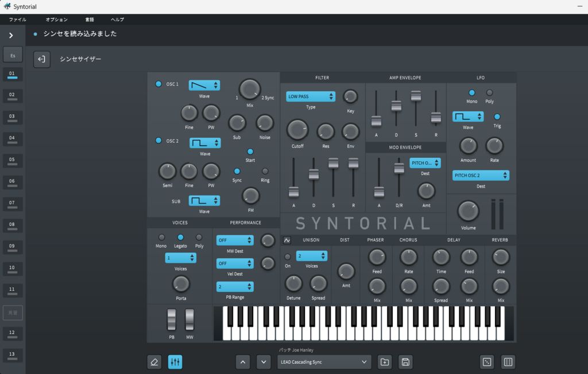Screen dimensions: 588x374
Task: Click the filter Cutoff knob
Action: [297, 130]
